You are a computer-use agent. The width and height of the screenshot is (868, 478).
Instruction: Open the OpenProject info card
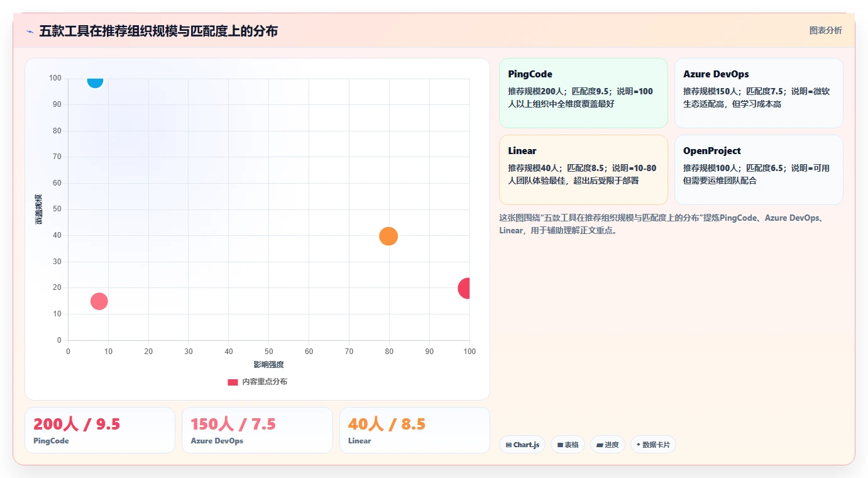coord(759,170)
